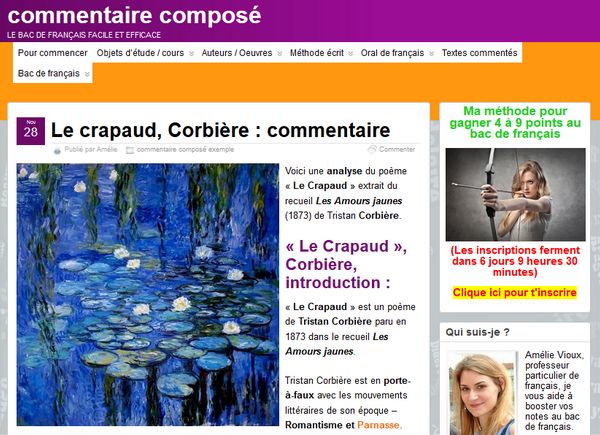Click the printer icon beside Publié par Amélie
Screen dimensions: 600x435
coord(57,150)
